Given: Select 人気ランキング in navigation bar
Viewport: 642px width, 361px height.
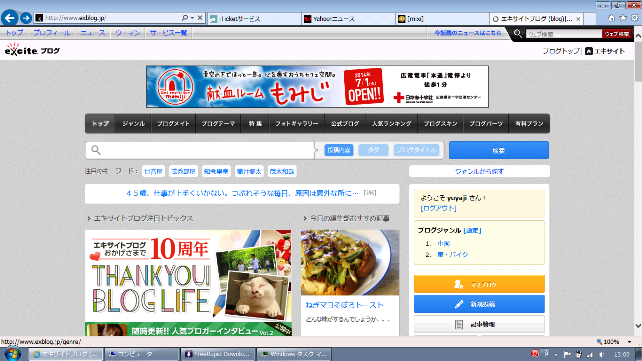Looking at the screenshot, I should [x=391, y=124].
